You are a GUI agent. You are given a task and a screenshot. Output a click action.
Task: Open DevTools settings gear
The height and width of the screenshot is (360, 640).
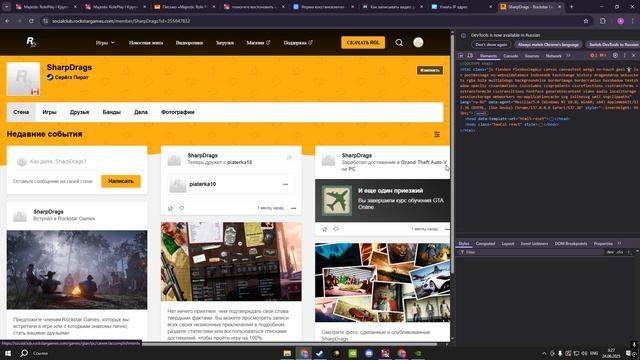tap(615, 56)
